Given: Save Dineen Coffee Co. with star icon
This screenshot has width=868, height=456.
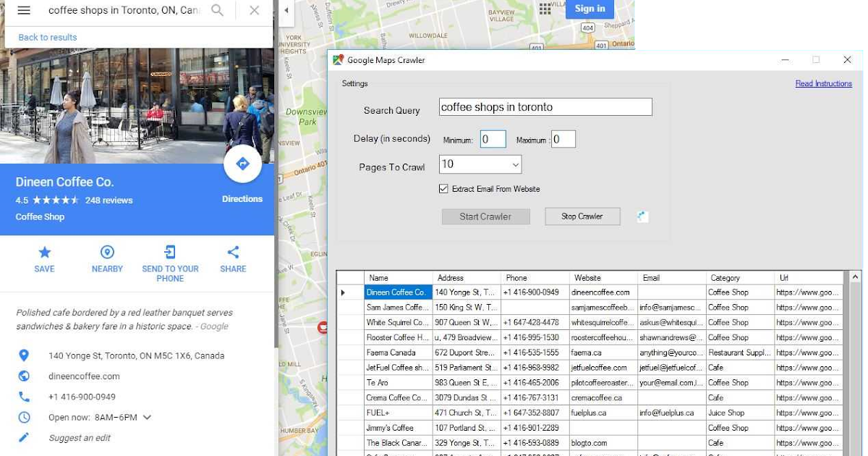Looking at the screenshot, I should point(44,252).
